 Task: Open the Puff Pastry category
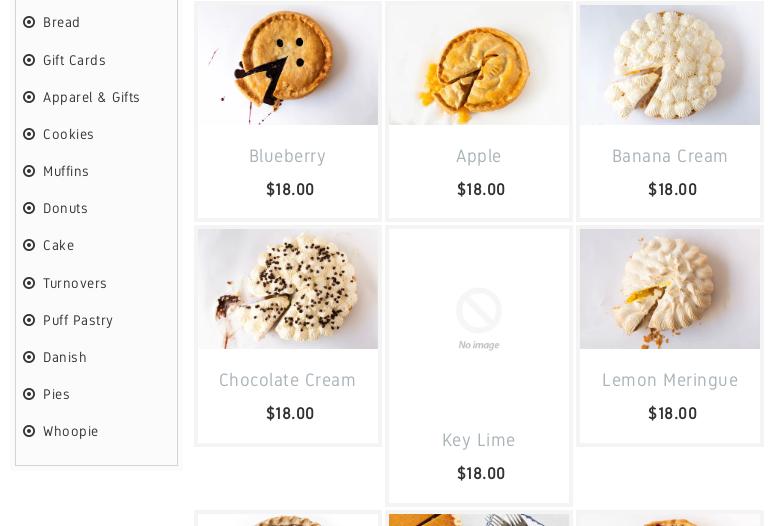point(78,320)
